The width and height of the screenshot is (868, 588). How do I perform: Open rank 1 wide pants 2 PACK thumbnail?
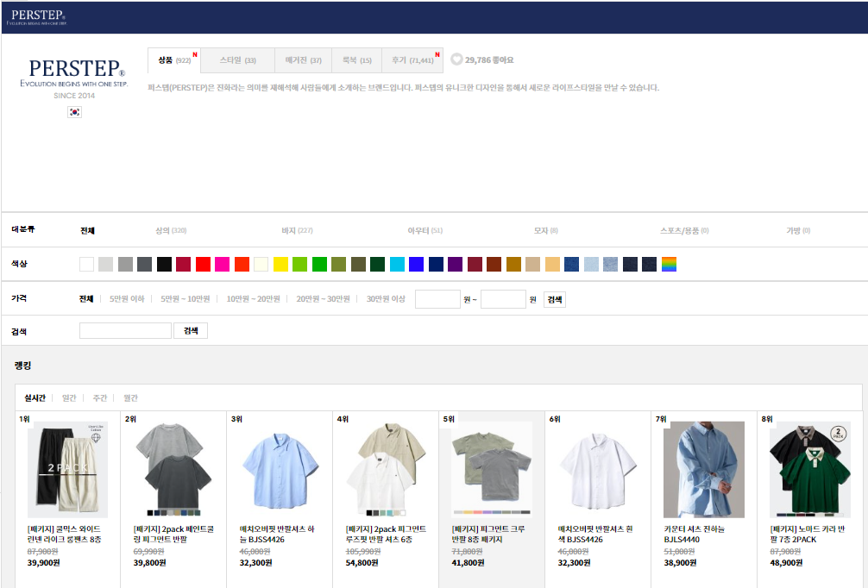[67, 470]
